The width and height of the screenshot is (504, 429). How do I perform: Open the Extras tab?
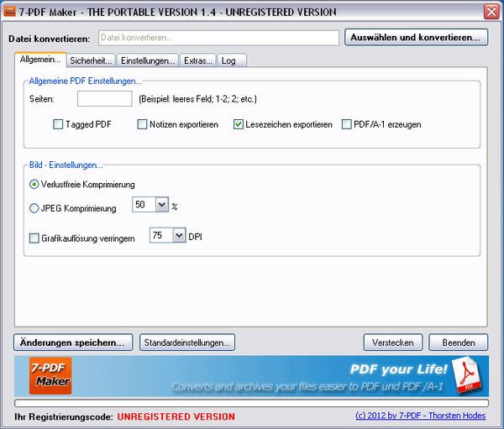tap(197, 60)
